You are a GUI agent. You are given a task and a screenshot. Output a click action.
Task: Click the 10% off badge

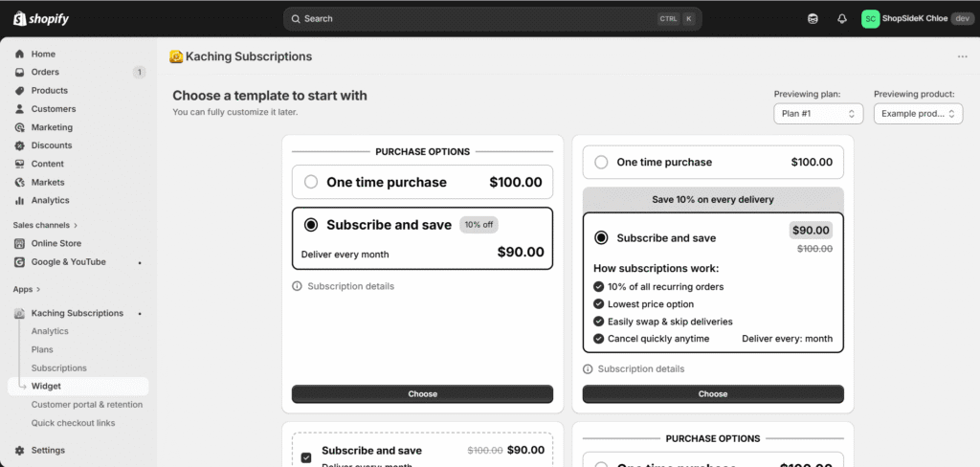pyautogui.click(x=479, y=225)
